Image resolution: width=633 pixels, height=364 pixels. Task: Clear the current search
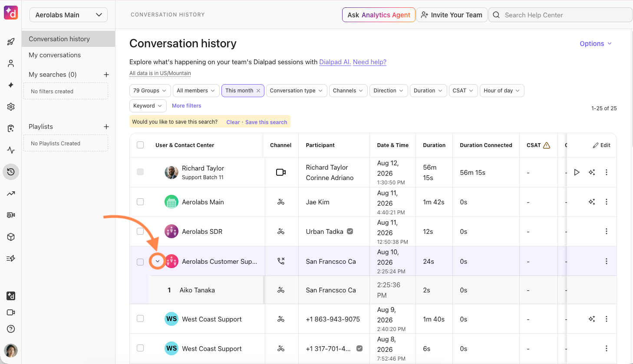[x=233, y=122]
